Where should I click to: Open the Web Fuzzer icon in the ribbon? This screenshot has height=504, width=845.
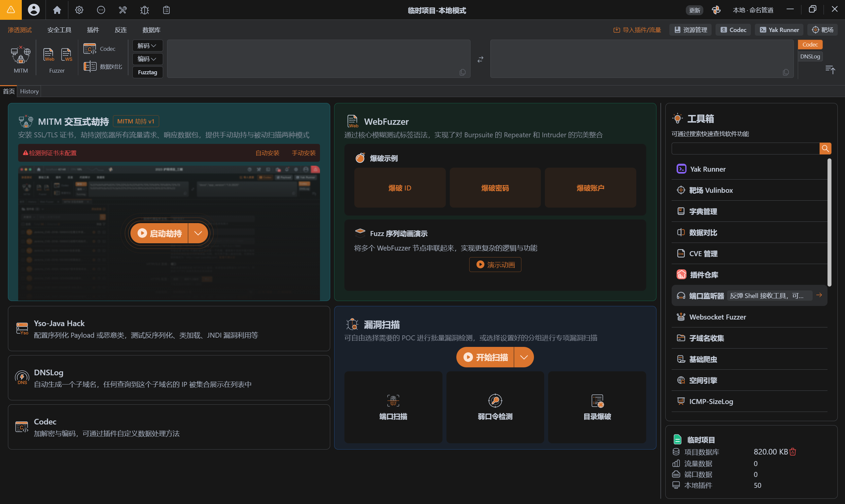48,54
